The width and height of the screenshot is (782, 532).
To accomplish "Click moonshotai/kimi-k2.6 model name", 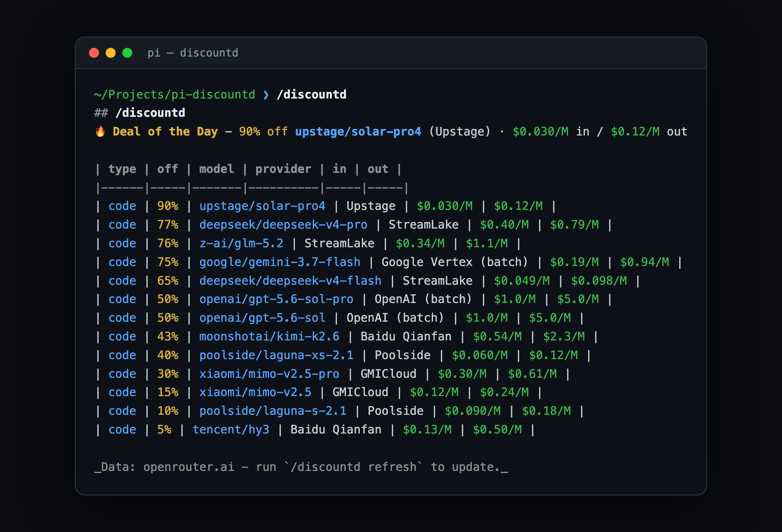I will pos(269,337).
